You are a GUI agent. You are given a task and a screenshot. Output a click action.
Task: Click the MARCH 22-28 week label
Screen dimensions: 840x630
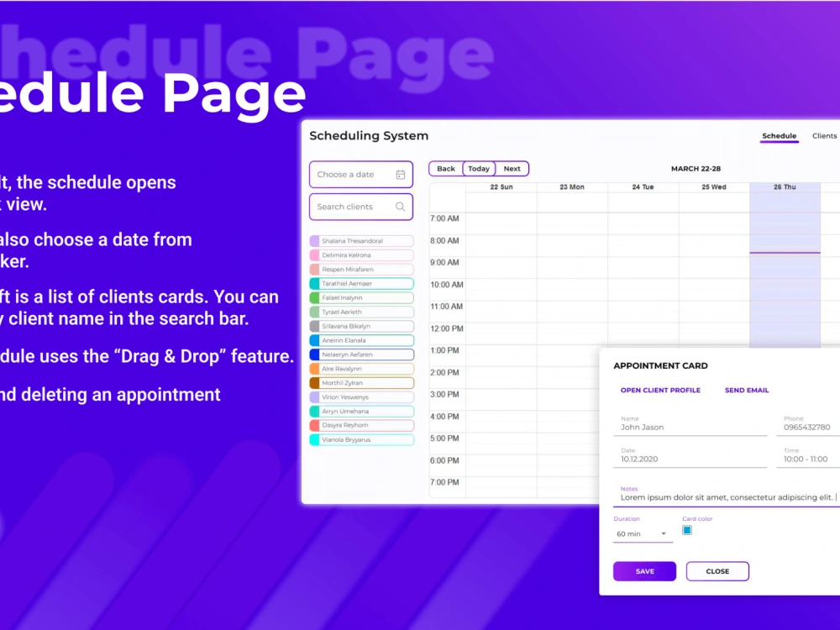[696, 169]
